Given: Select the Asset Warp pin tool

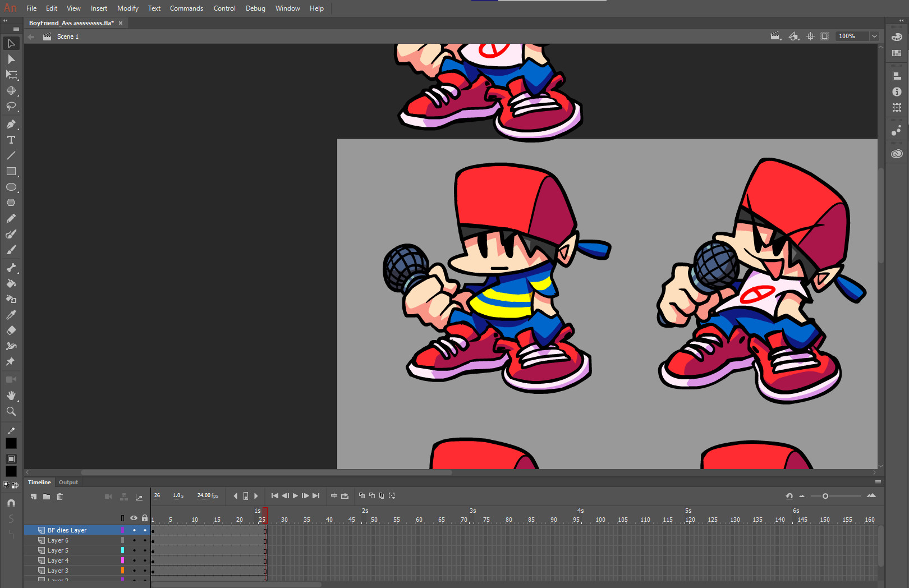Looking at the screenshot, I should [x=11, y=362].
